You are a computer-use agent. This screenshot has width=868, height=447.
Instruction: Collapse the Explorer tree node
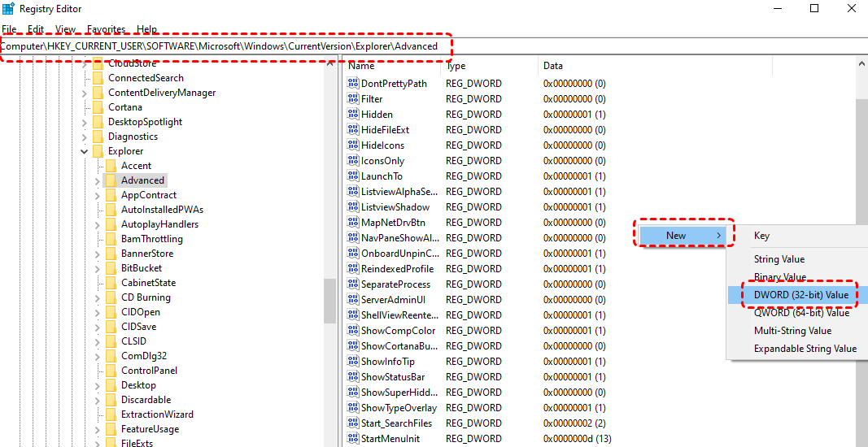[85, 151]
